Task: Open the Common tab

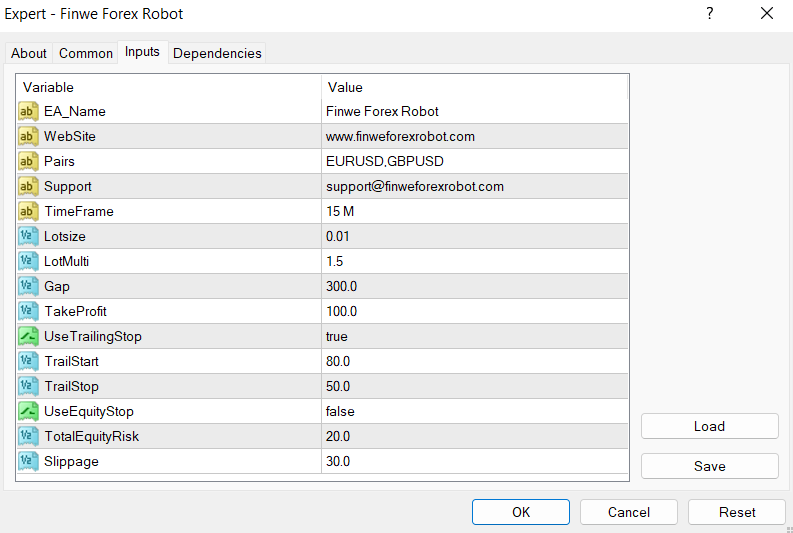Action: (x=86, y=53)
